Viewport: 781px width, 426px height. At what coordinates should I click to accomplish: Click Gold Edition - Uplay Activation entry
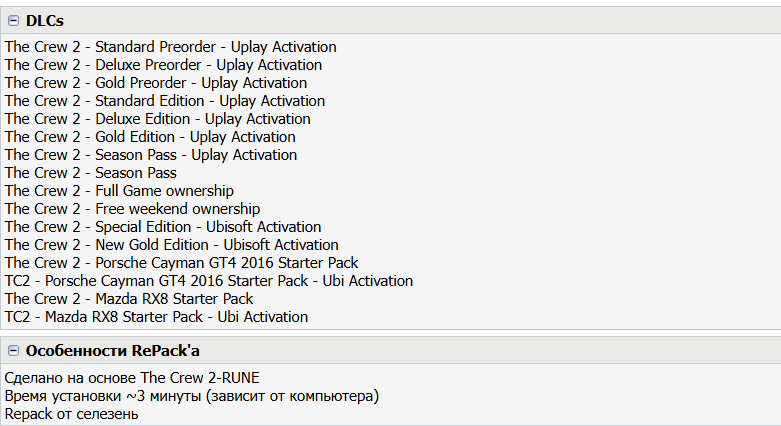150,137
